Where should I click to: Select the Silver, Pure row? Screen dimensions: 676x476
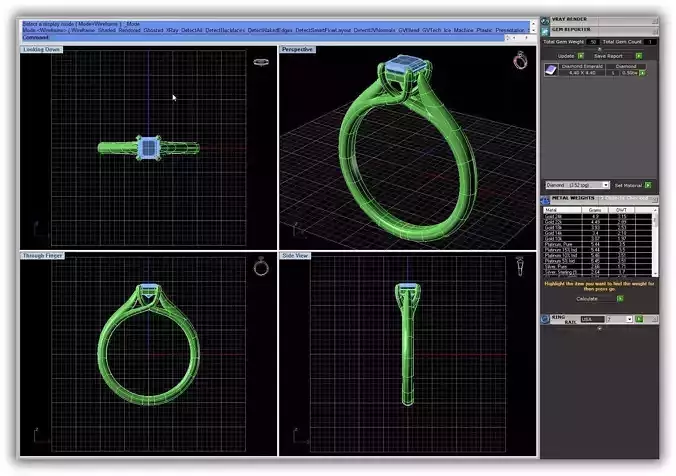click(598, 267)
